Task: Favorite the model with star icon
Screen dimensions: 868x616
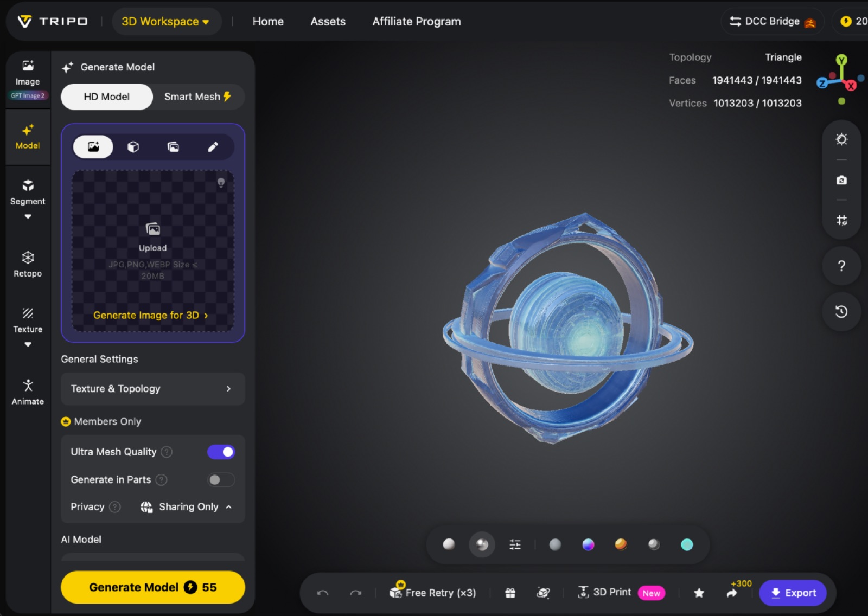Action: [699, 593]
